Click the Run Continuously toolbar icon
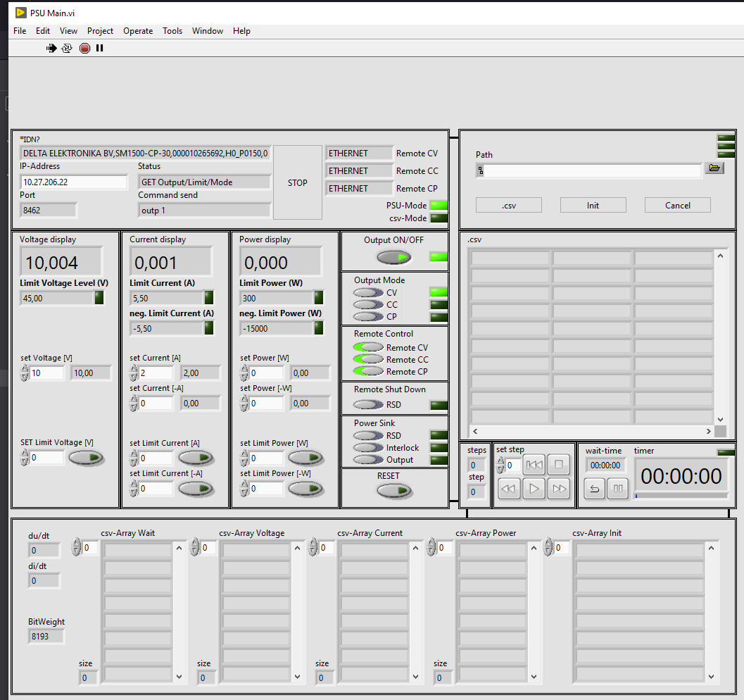 67,49
